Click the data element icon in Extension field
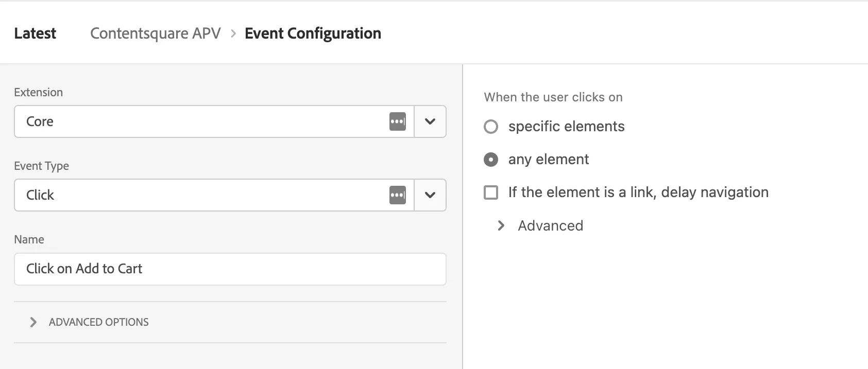The height and width of the screenshot is (369, 868). pos(397,121)
